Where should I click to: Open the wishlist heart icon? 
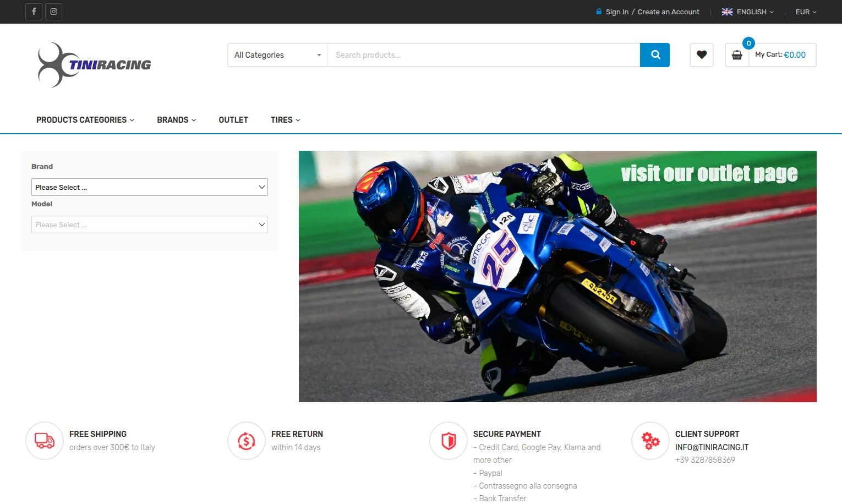click(x=701, y=54)
